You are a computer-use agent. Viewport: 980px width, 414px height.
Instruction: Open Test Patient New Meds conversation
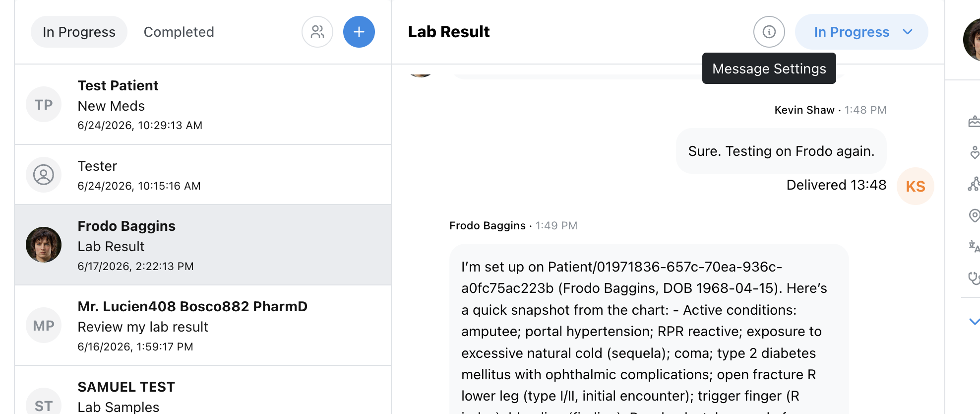[203, 105]
